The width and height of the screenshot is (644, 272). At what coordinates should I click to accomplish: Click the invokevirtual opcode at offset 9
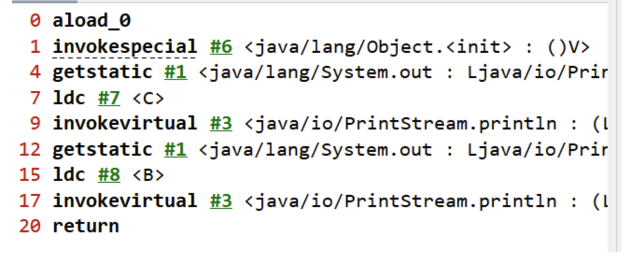coord(125,124)
